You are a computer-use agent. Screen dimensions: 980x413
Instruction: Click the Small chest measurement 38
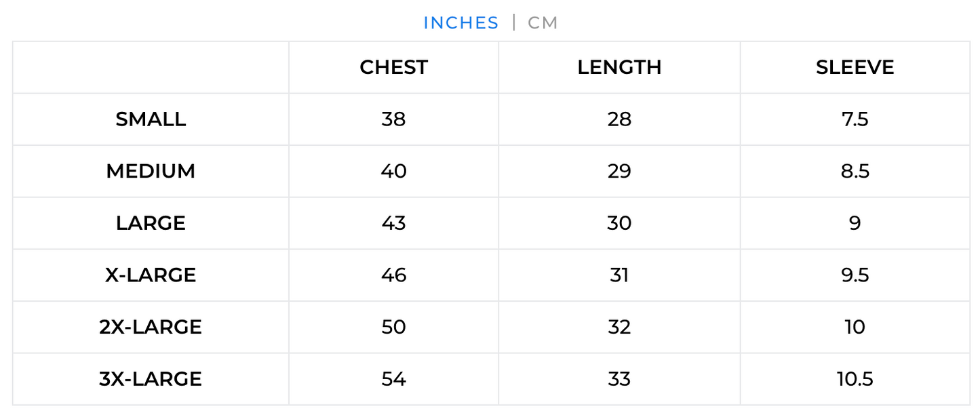[x=393, y=119]
